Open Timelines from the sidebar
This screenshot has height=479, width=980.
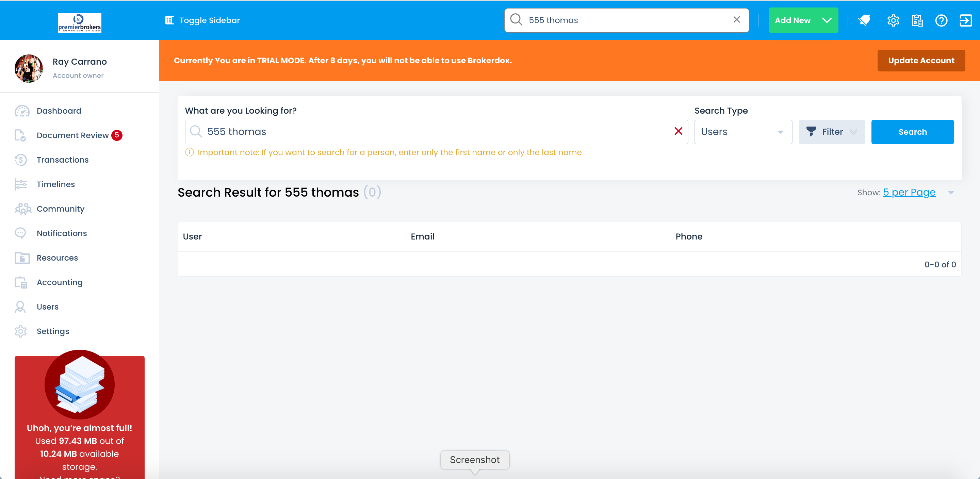(56, 184)
